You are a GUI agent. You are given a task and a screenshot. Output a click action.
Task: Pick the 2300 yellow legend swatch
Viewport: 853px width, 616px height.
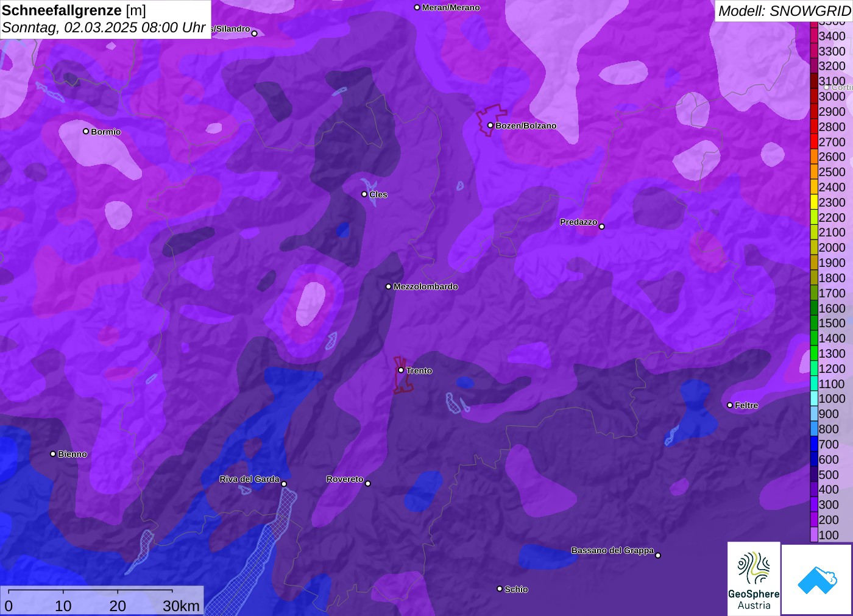point(814,202)
